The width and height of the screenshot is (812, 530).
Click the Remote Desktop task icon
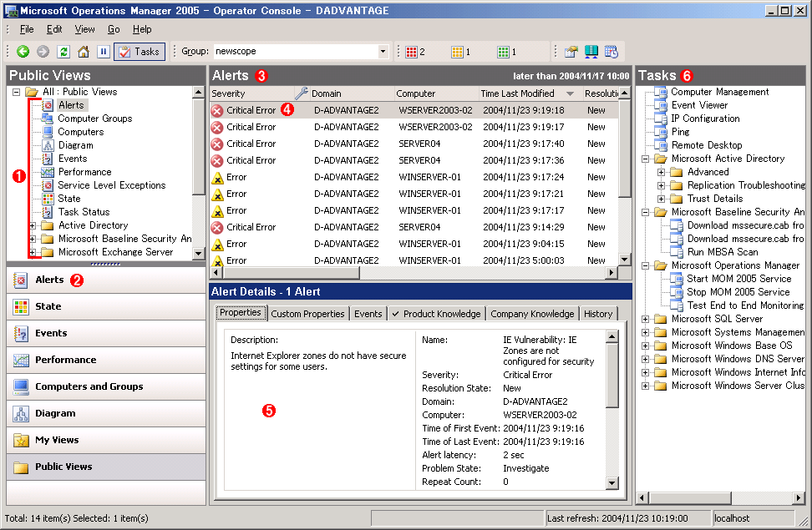coord(660,145)
